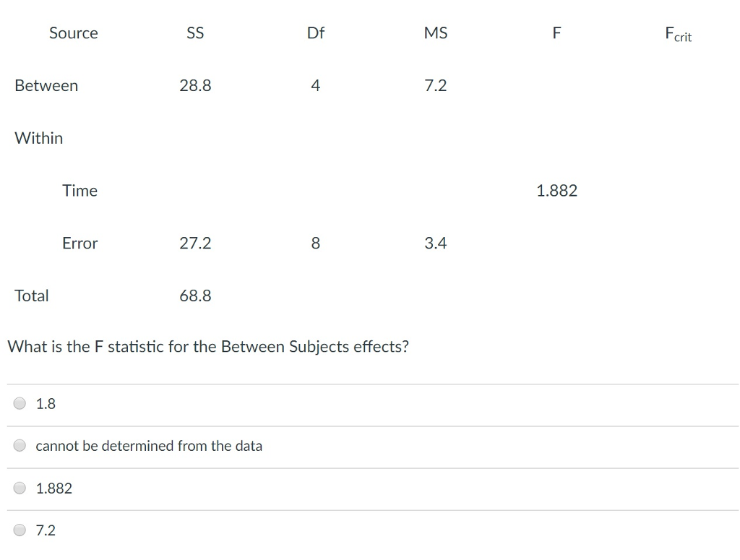This screenshot has height=560, width=740.
Task: Click the answer text 'cannot be determined from the data'
Action: click(148, 446)
